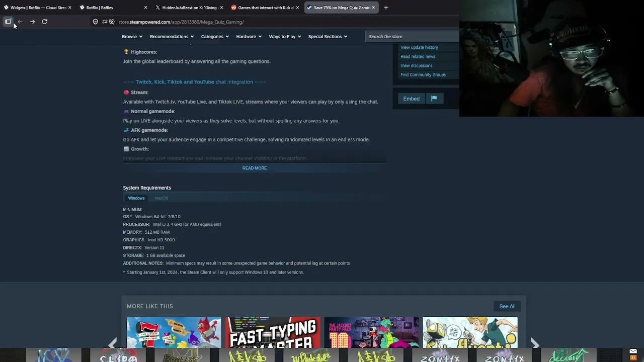Close the HiddenJuJuBeast on X tab

coord(221,8)
